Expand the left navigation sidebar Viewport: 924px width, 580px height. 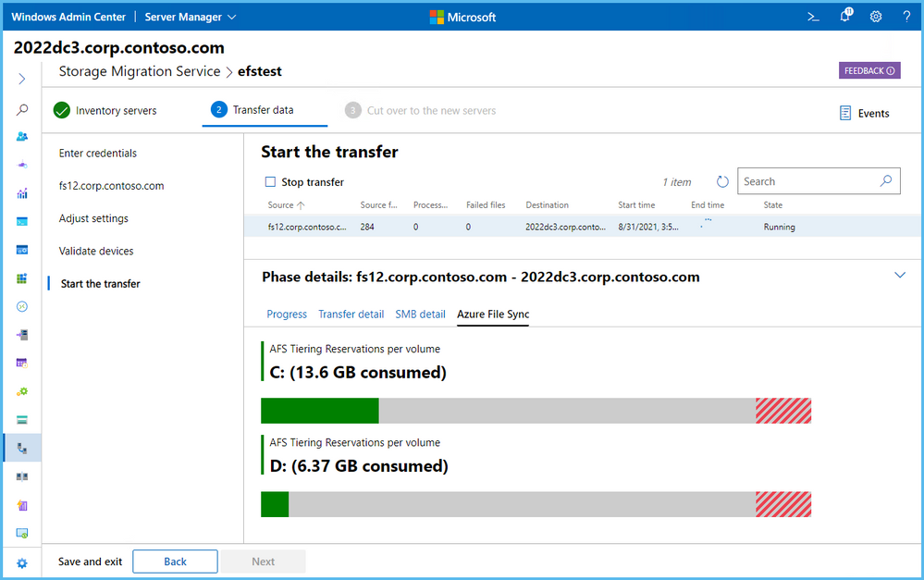pyautogui.click(x=22, y=80)
